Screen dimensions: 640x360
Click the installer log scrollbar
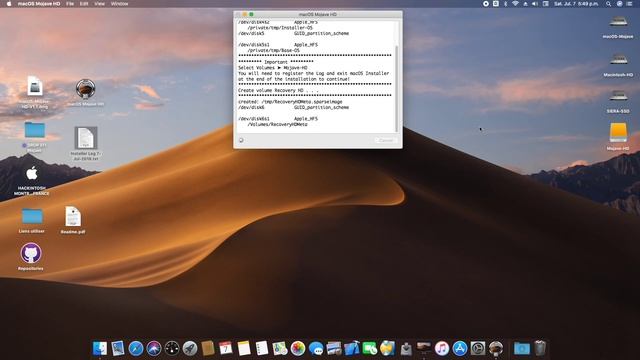coord(397,88)
